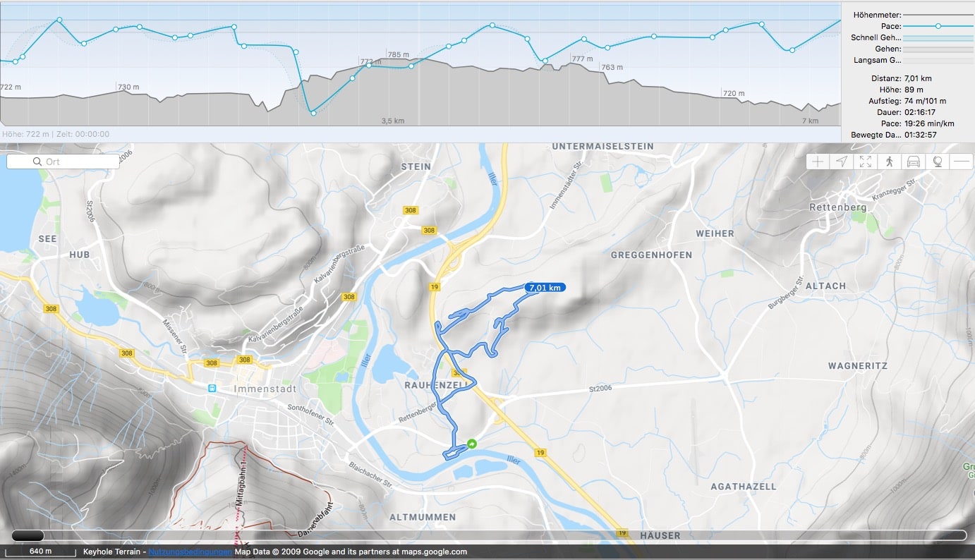Click the minus zoom-out map button
Viewport: 975px width, 560px height.
pos(962,162)
